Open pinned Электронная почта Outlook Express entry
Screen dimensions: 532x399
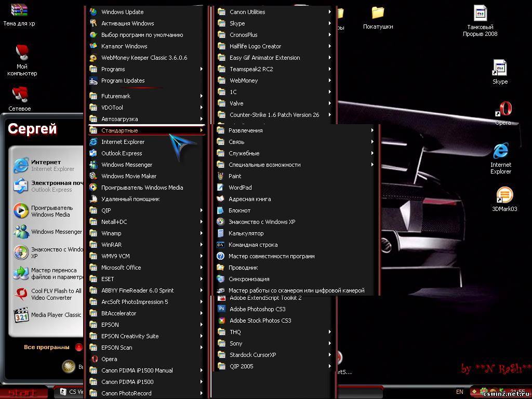(x=47, y=186)
